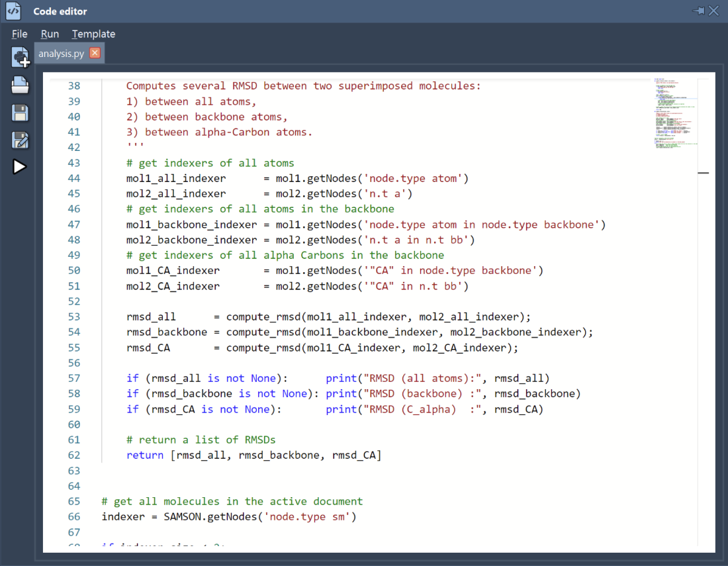The height and width of the screenshot is (566, 728).
Task: Pin the Code editor window
Action: [x=698, y=11]
